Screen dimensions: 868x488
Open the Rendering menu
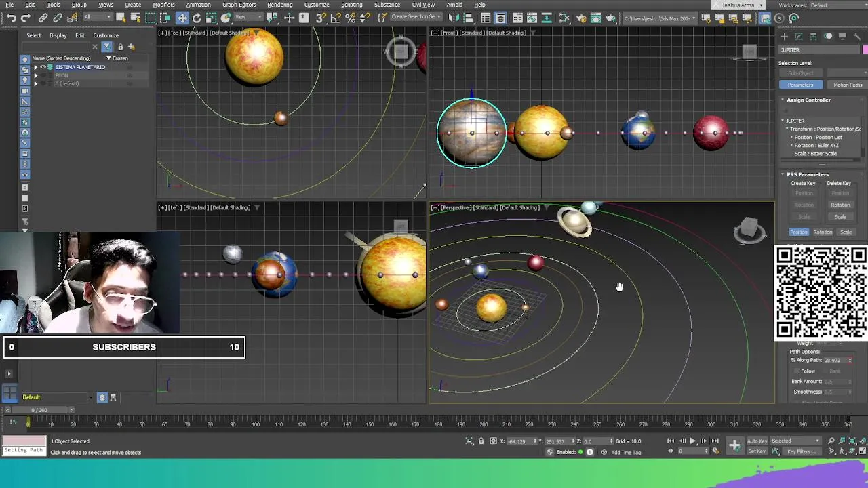pos(279,5)
